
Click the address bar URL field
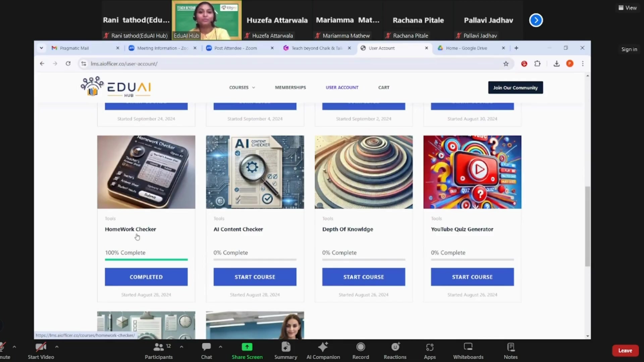click(295, 64)
